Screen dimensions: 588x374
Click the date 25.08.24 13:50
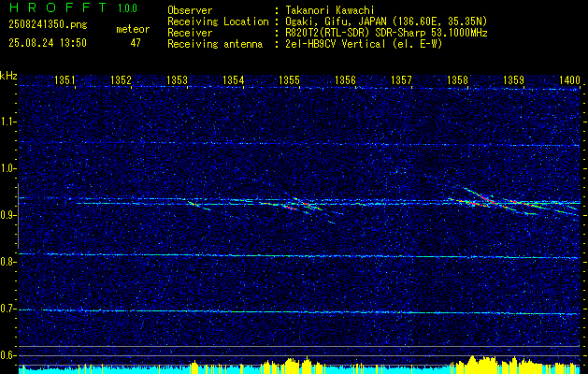pyautogui.click(x=48, y=43)
